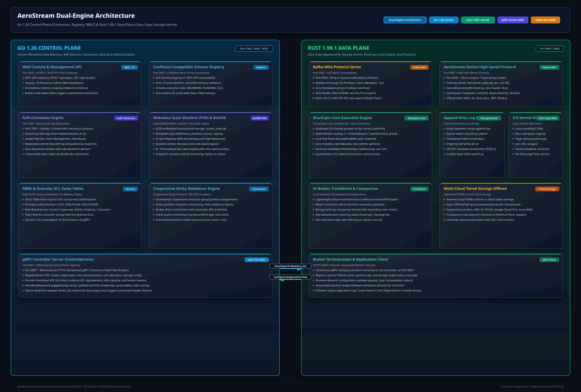Click the Heartbeat & Telemetry (2s) connector label
Image resolution: width=581 pixels, height=392 pixels.
pos(290,266)
